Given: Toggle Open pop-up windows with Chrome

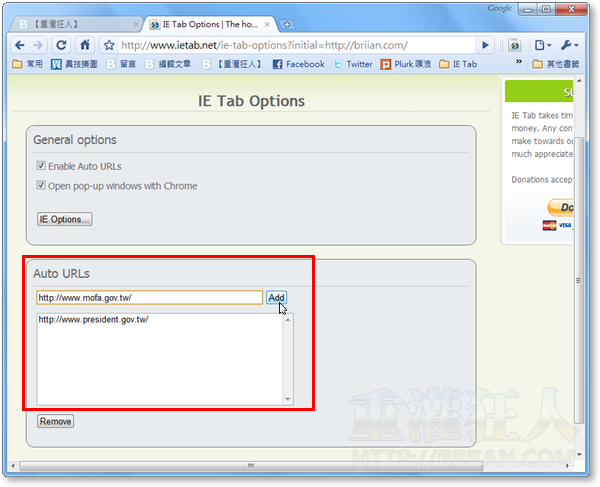Looking at the screenshot, I should click(x=41, y=186).
